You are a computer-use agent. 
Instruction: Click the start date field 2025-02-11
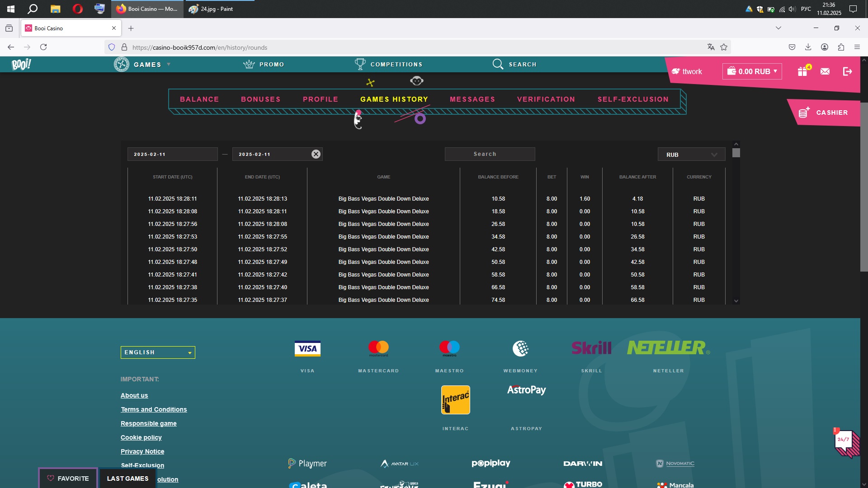pyautogui.click(x=172, y=154)
